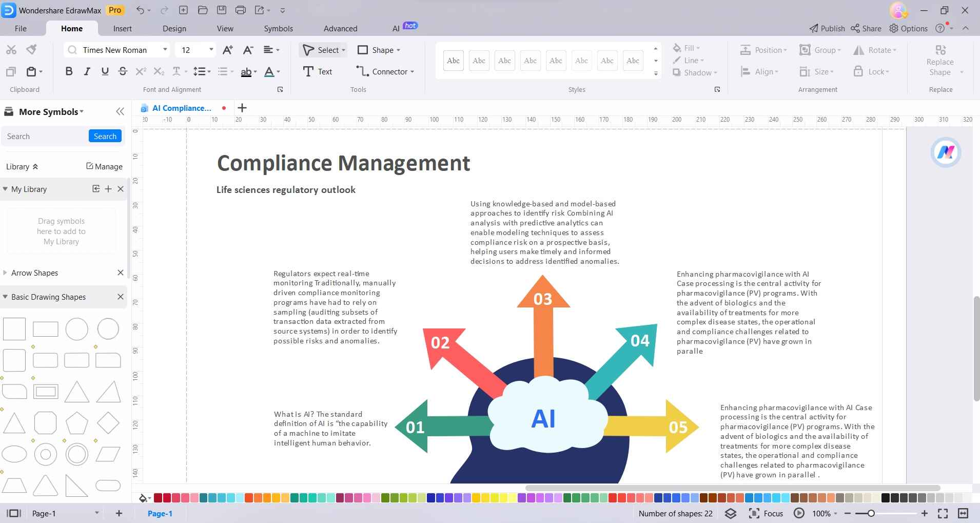The width and height of the screenshot is (980, 523).
Task: Open the View tab
Action: tap(225, 28)
